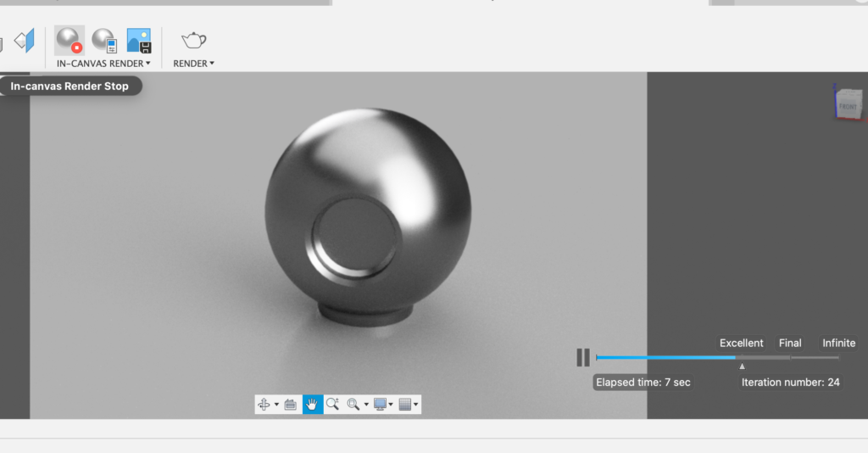
Task: Click the Display Settings monitor icon
Action: coord(380,405)
